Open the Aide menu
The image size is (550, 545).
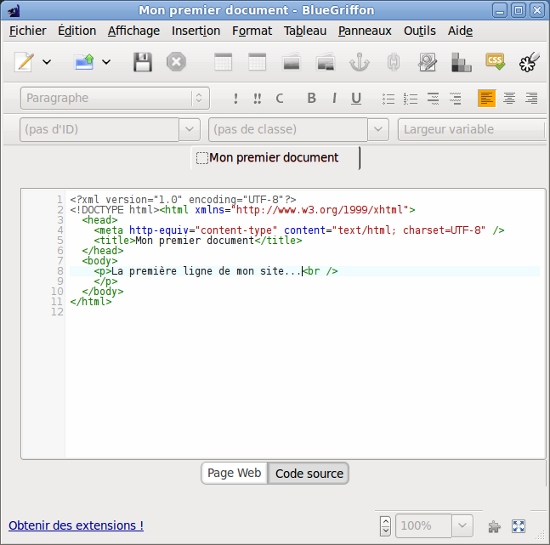pos(460,31)
